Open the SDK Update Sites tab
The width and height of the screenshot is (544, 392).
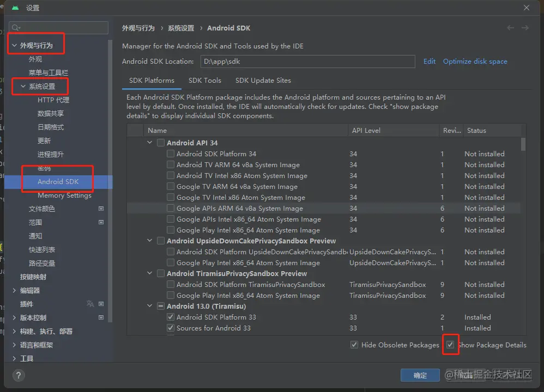pyautogui.click(x=263, y=81)
